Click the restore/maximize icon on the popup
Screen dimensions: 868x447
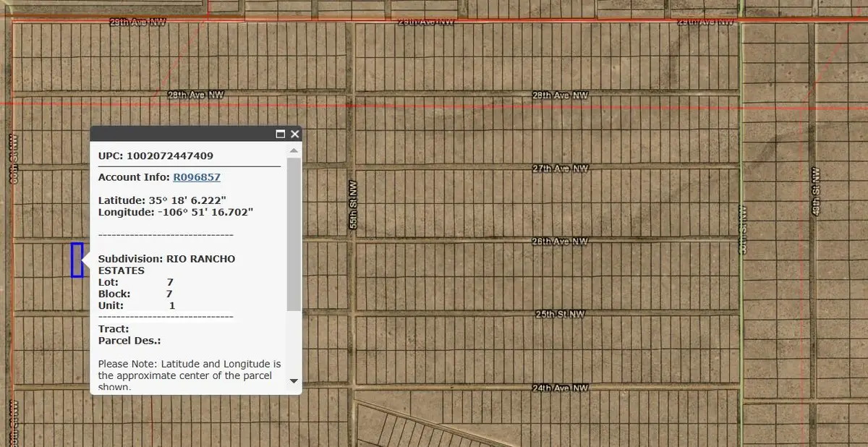[281, 134]
